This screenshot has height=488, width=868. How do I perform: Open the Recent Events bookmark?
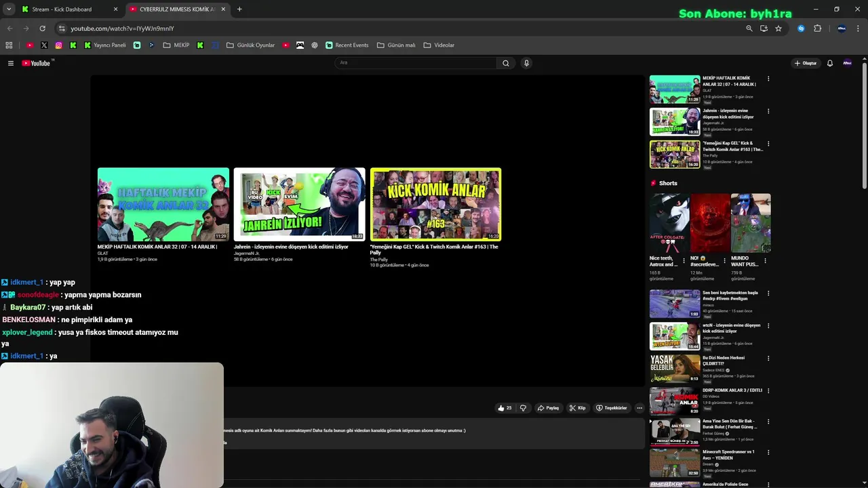(347, 45)
